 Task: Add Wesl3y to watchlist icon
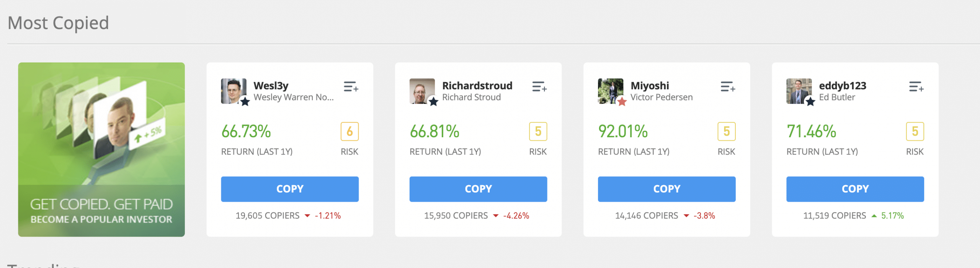click(x=351, y=87)
